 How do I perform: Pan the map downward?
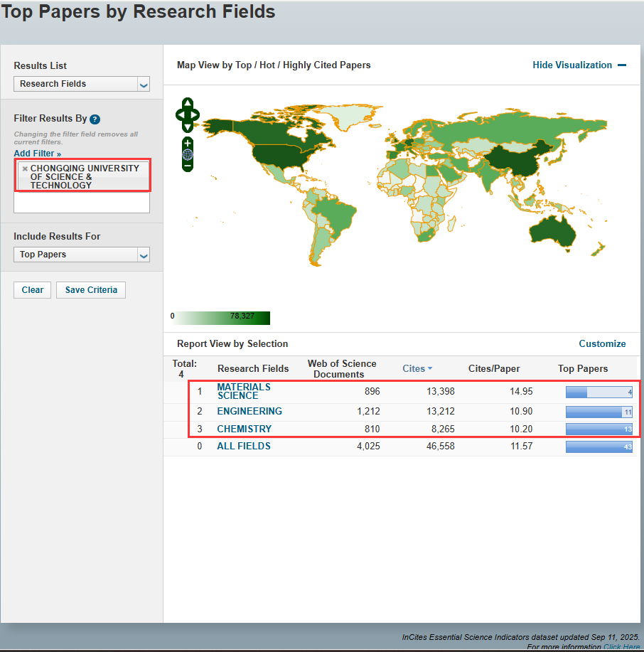pyautogui.click(x=188, y=127)
